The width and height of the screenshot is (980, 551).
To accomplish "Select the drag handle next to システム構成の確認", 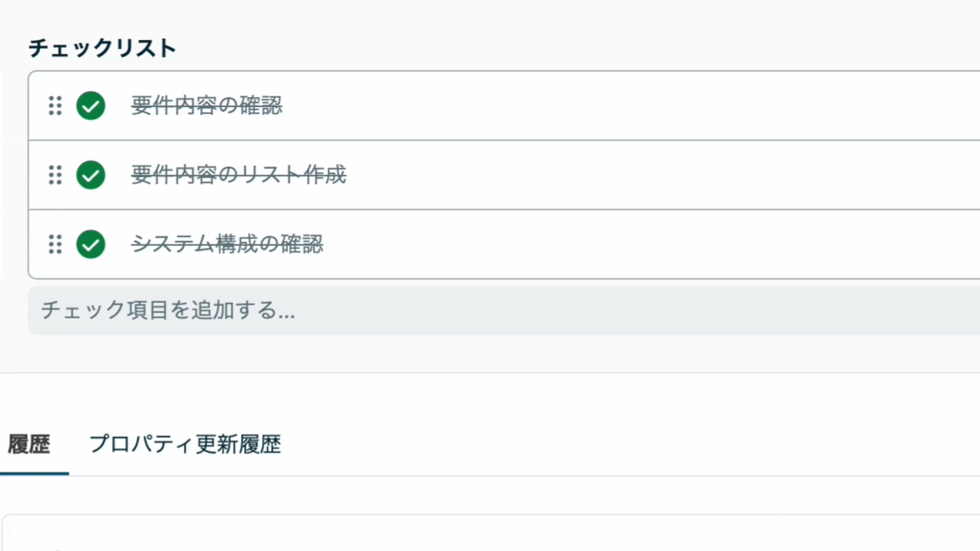I will click(55, 244).
